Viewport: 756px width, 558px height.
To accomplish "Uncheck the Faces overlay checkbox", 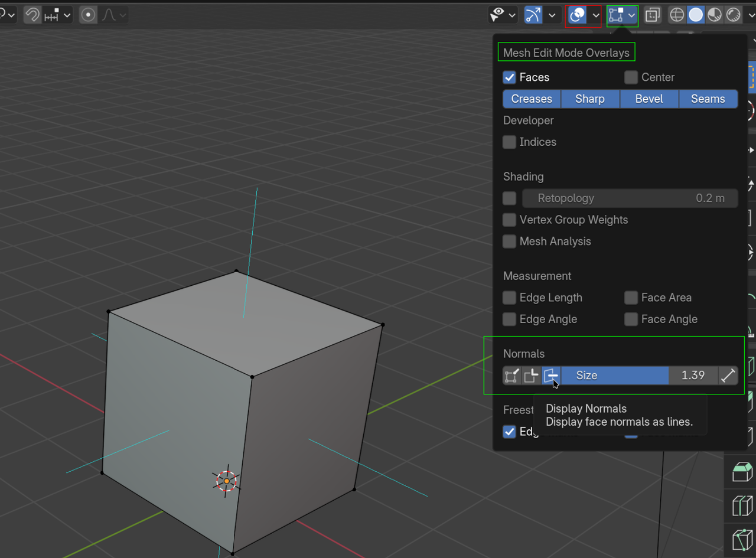I will (509, 77).
